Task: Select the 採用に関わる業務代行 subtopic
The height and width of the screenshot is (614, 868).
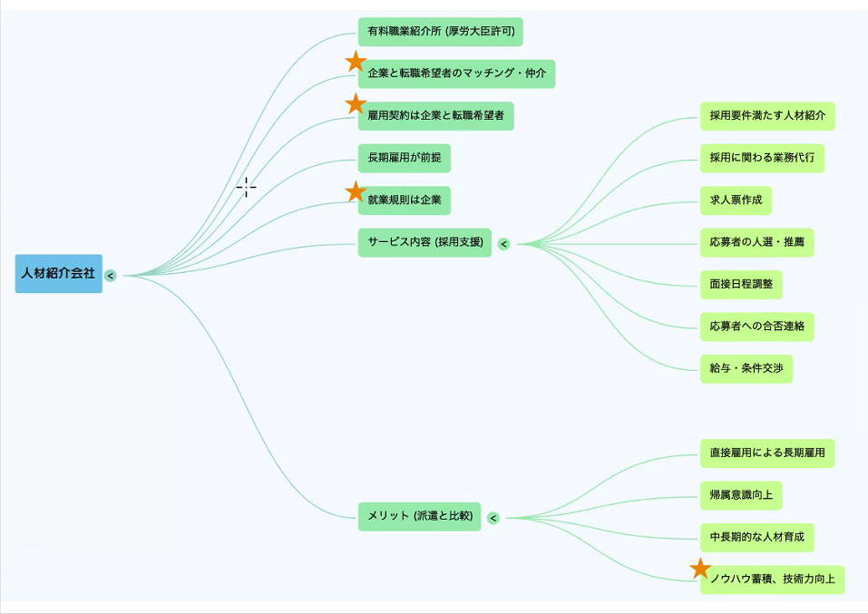Action: click(762, 158)
